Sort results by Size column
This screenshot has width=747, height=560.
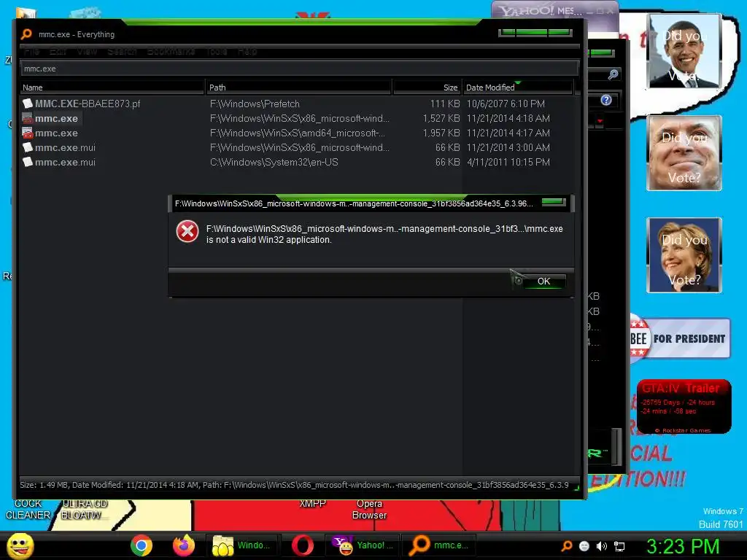tap(427, 87)
